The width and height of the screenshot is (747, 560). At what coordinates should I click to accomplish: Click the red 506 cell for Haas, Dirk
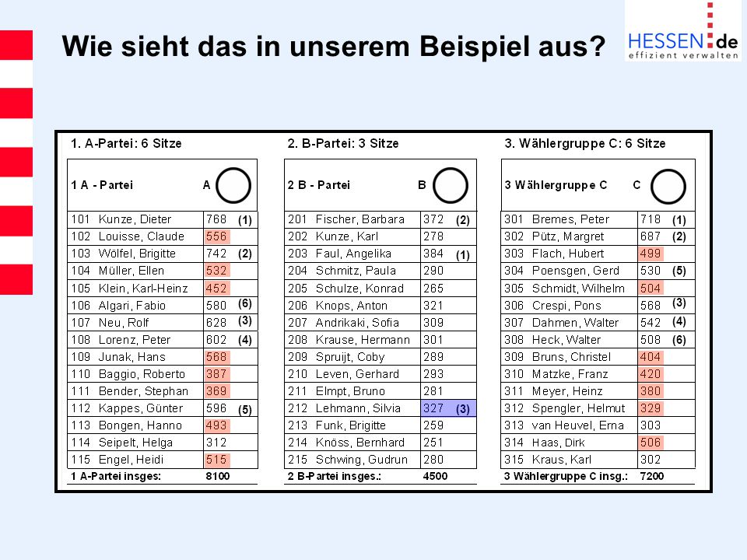(x=651, y=443)
